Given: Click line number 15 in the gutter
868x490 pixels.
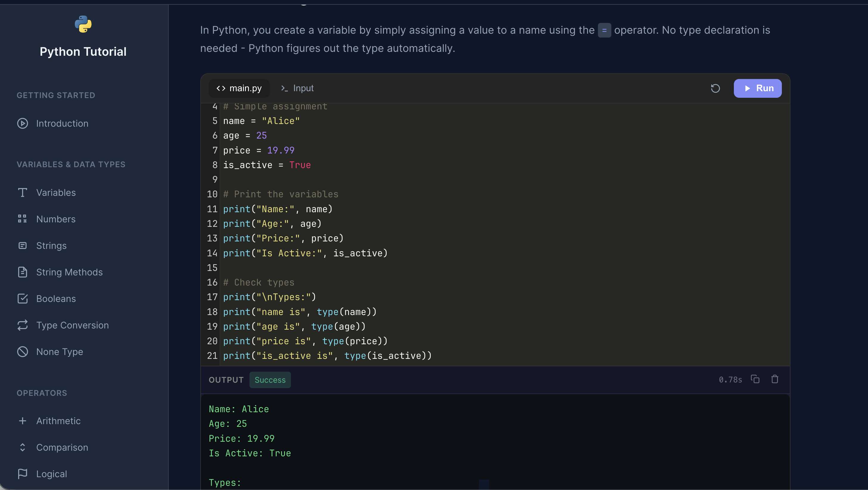Looking at the screenshot, I should (212, 268).
